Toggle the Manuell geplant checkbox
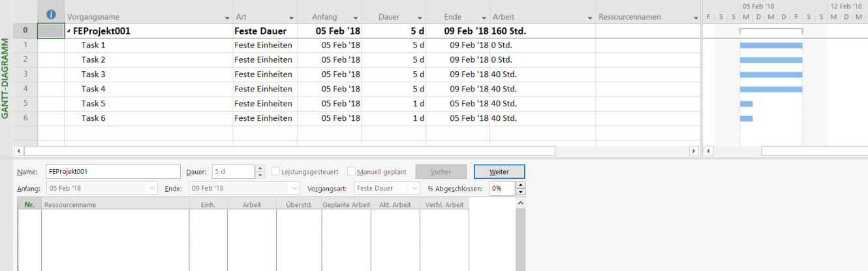 [352, 172]
